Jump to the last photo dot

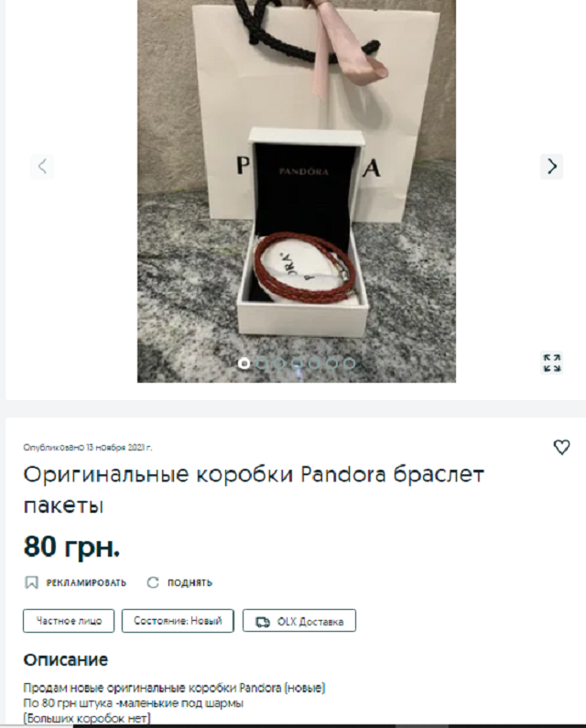pos(349,363)
